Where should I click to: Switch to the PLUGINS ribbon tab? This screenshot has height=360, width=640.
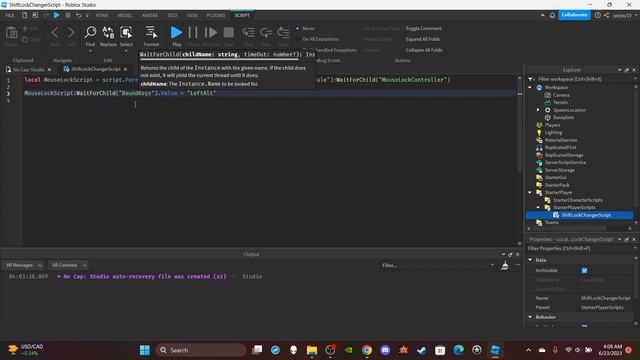pos(216,15)
